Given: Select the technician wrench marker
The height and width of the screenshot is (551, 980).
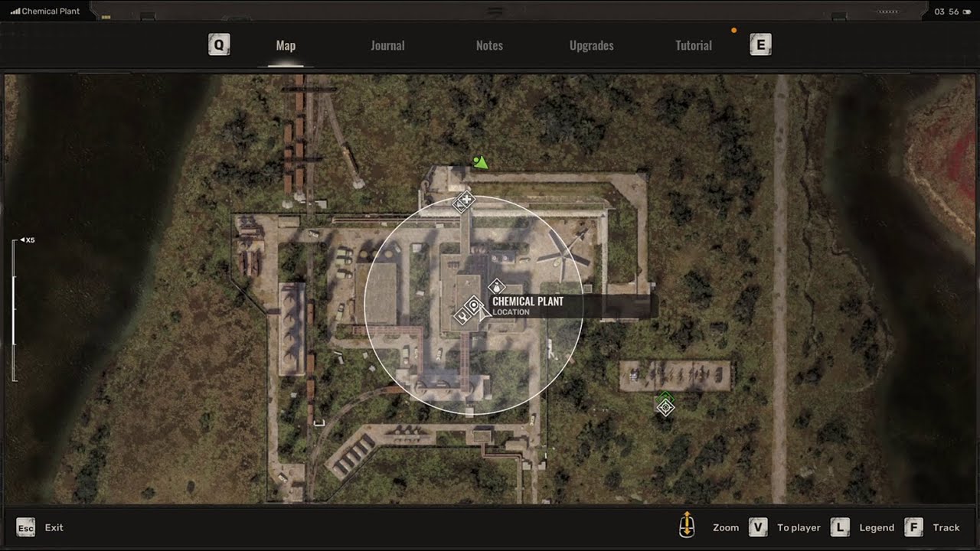Looking at the screenshot, I should pyautogui.click(x=462, y=315).
